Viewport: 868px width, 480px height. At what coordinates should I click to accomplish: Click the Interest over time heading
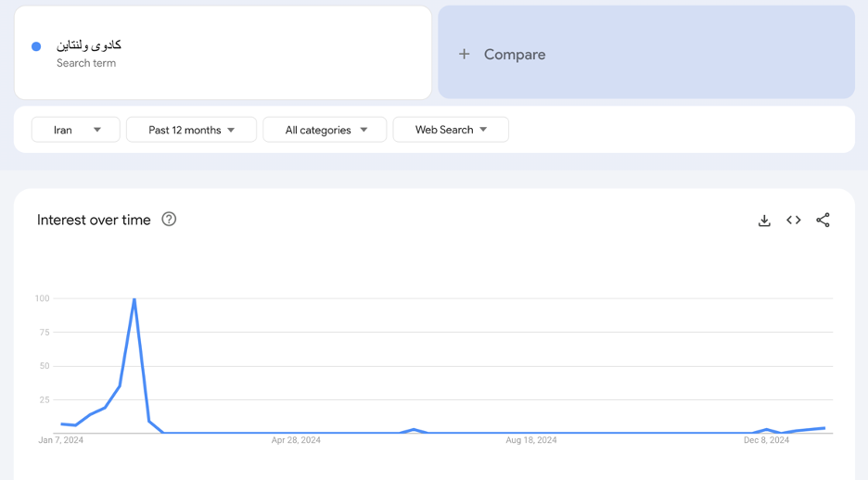click(x=94, y=220)
